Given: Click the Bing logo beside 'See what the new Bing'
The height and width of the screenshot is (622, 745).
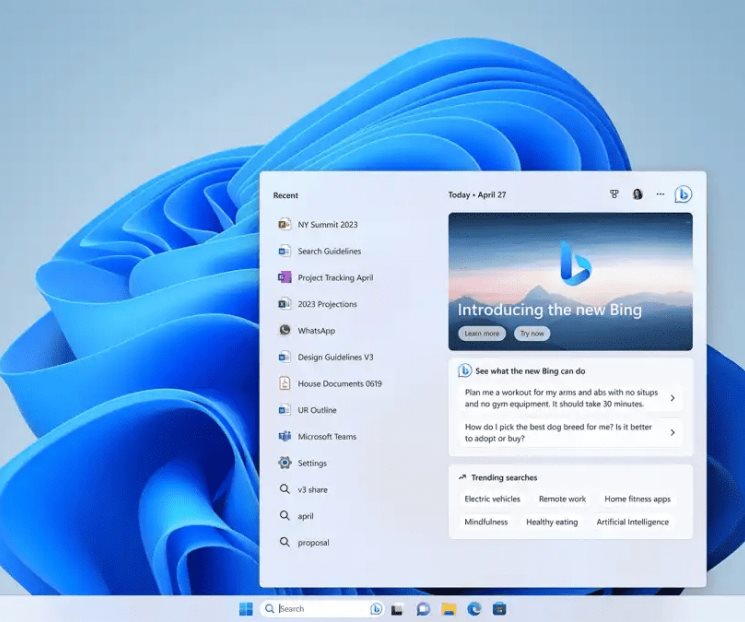Looking at the screenshot, I should coord(464,371).
